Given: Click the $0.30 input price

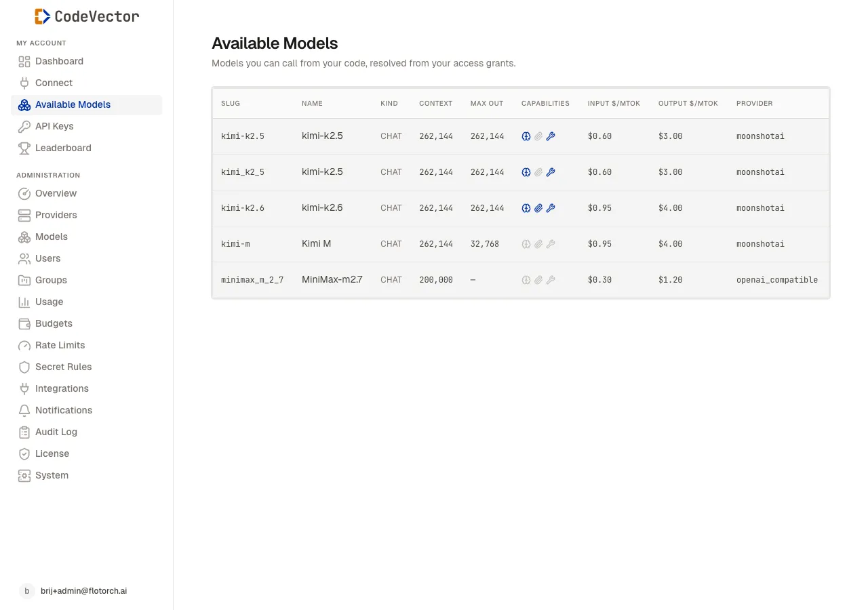Looking at the screenshot, I should [x=599, y=280].
